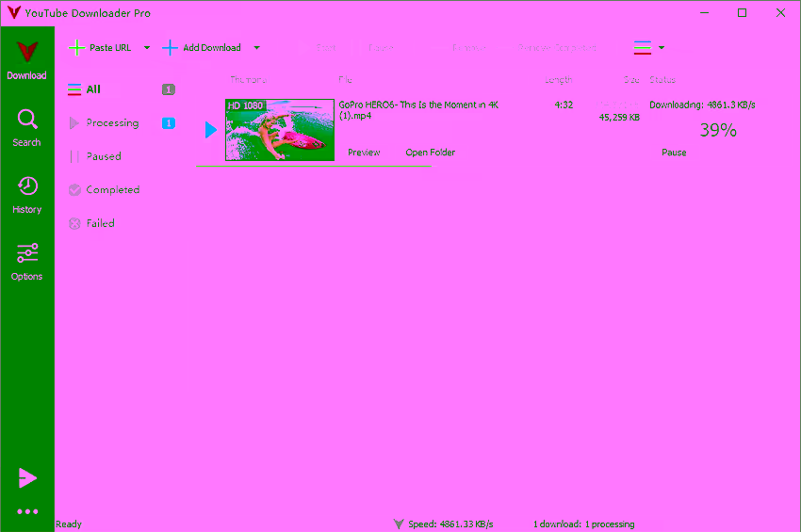Screen dimensions: 801x532
Task: Click the Paste URL button
Action: (100, 47)
